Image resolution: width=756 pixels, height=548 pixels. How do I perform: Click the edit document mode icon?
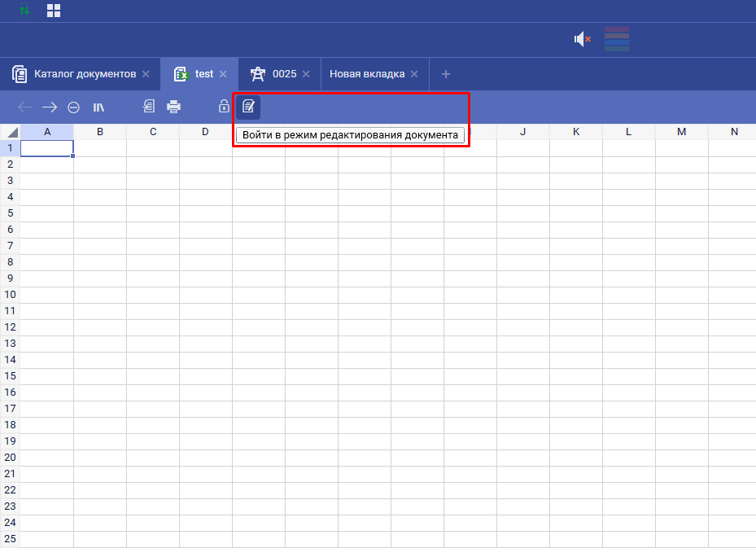tap(248, 107)
